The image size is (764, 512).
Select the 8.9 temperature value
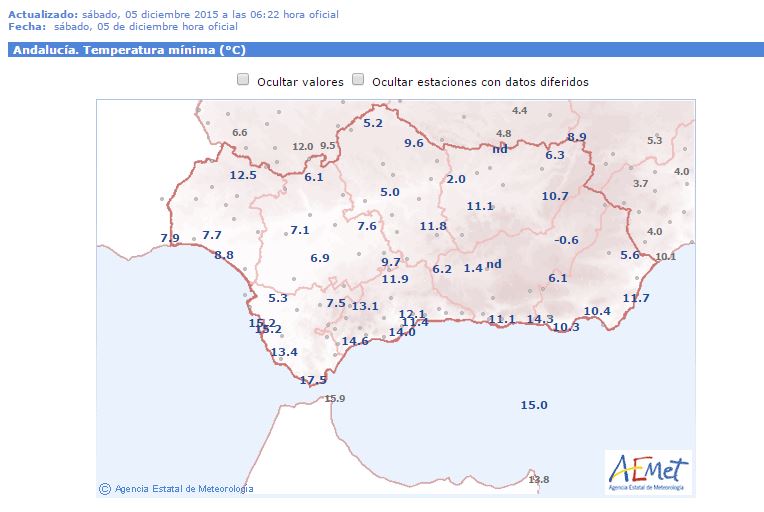tap(577, 137)
